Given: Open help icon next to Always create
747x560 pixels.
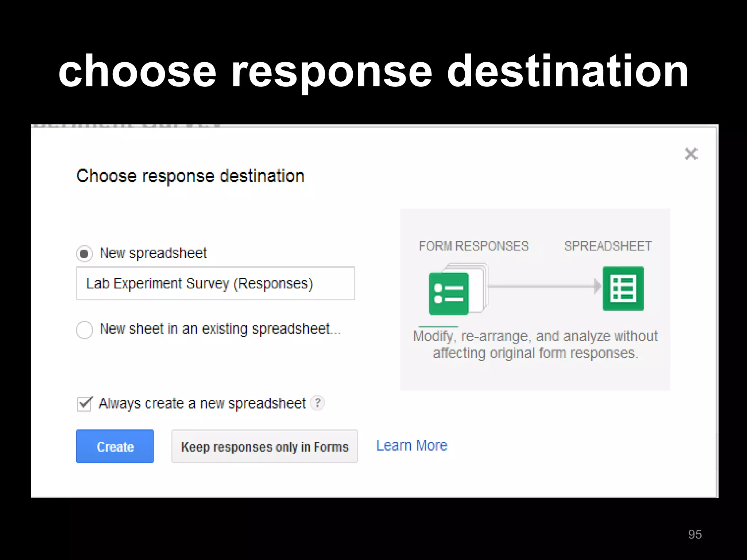Looking at the screenshot, I should [x=318, y=403].
